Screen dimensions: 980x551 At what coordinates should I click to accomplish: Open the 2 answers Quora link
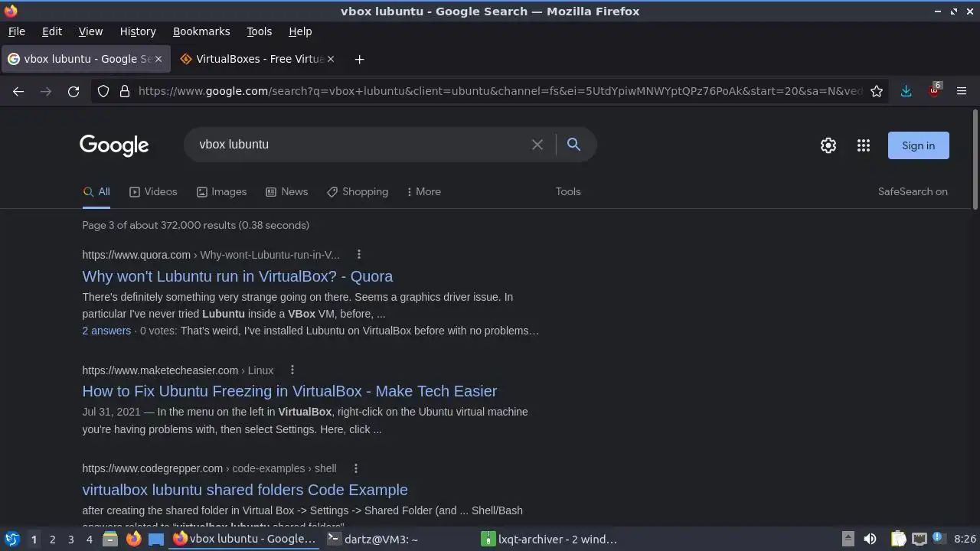coord(106,331)
